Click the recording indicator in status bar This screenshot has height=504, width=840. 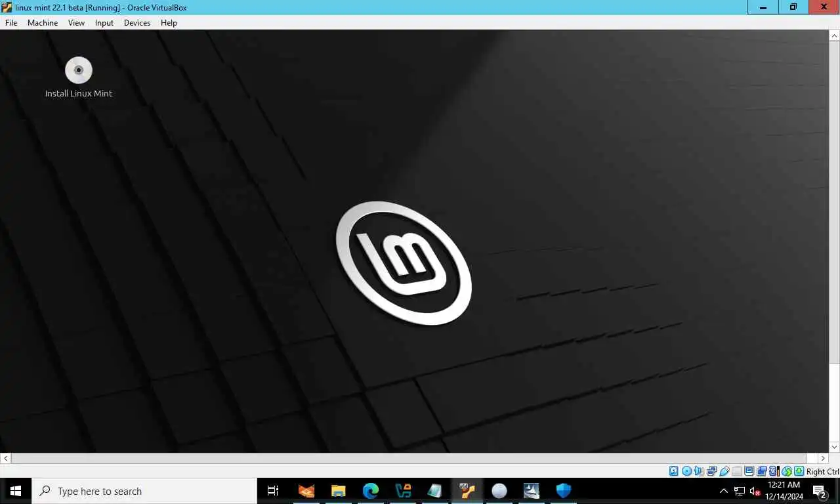(761, 471)
